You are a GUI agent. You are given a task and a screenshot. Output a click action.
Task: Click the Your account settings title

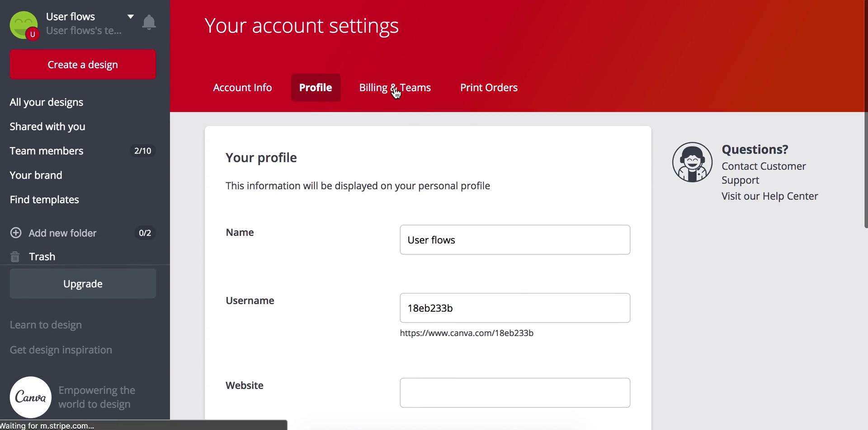pyautogui.click(x=302, y=26)
